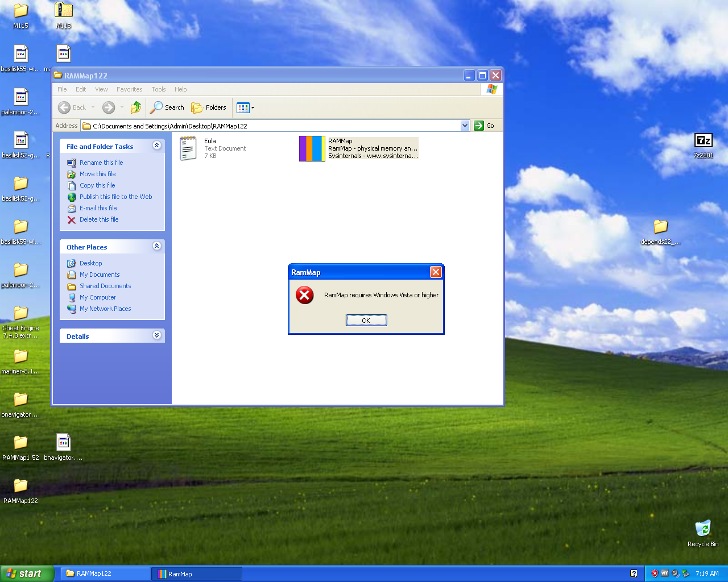Viewport: 728px width, 582px height.
Task: Collapse the File and Folder Tasks panel
Action: [x=156, y=145]
